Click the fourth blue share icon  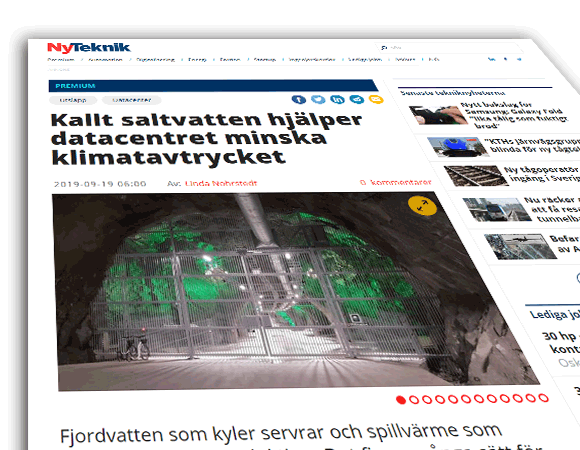coord(357,99)
